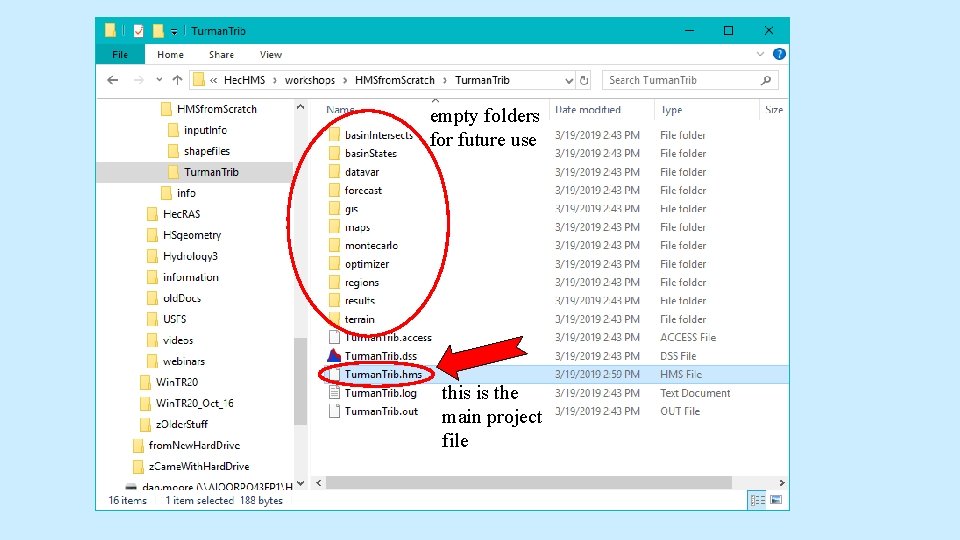This screenshot has width=960, height=540.
Task: Click the terrain folder icon
Action: click(x=334, y=319)
